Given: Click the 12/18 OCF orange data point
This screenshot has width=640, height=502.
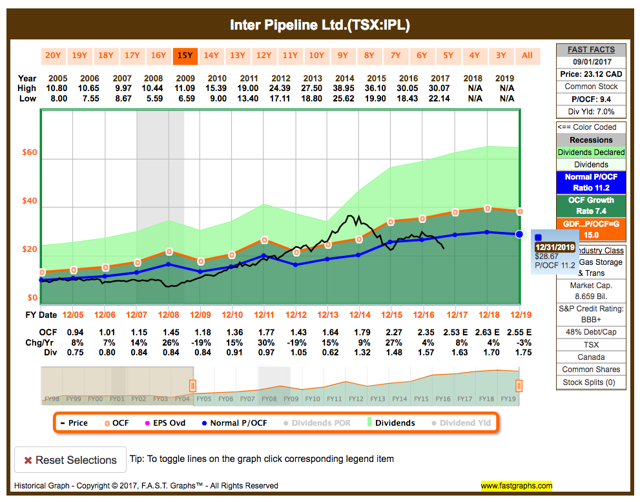Looking at the screenshot, I should point(487,209).
